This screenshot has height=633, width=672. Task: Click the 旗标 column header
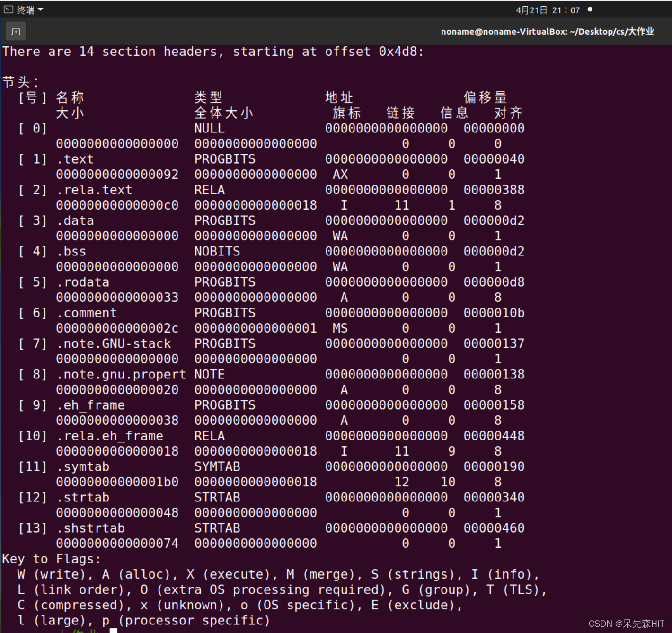pos(347,113)
